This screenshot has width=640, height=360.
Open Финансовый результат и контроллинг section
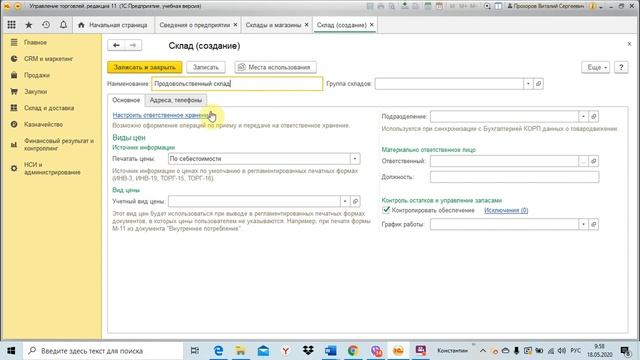59,144
